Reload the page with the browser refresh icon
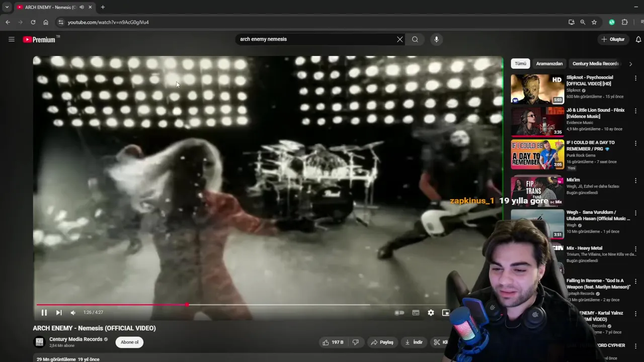The image size is (644, 362). (33, 22)
